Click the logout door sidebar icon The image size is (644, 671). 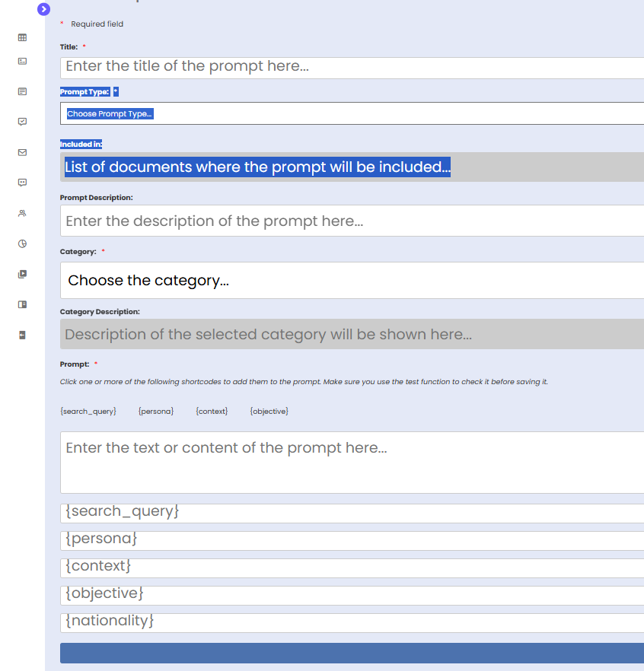pos(22,335)
